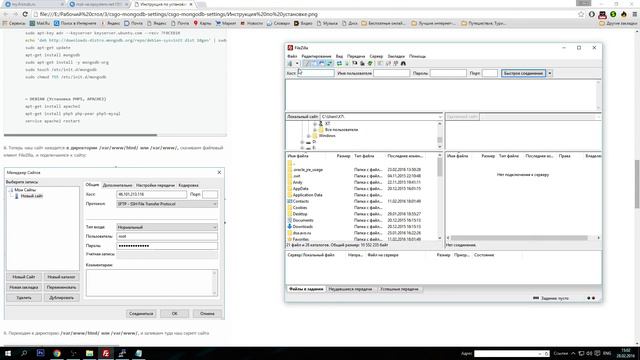
Task: Open the Карты bookmark
Action: 202,23
